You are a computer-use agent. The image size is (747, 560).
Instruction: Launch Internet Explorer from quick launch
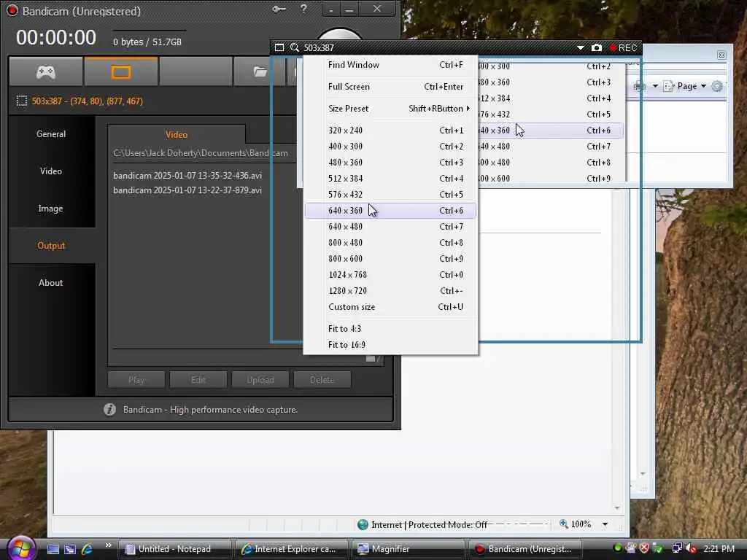pos(88,549)
